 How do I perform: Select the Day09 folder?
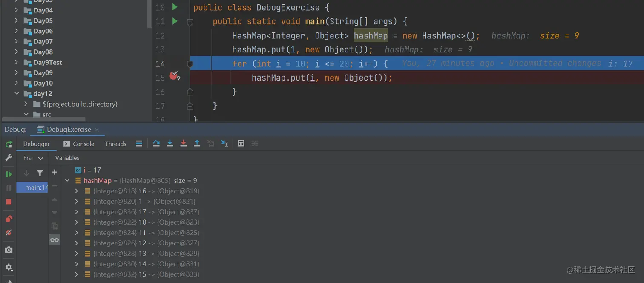tap(43, 73)
